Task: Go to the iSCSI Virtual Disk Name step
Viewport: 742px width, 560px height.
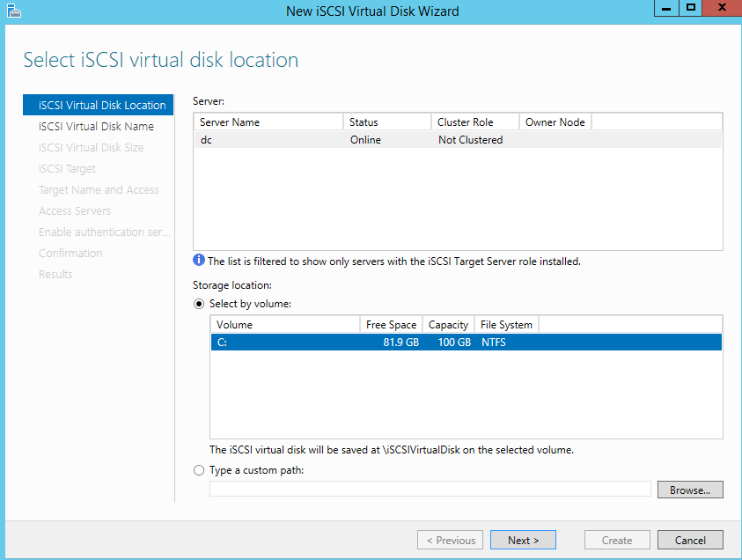Action: [x=96, y=126]
